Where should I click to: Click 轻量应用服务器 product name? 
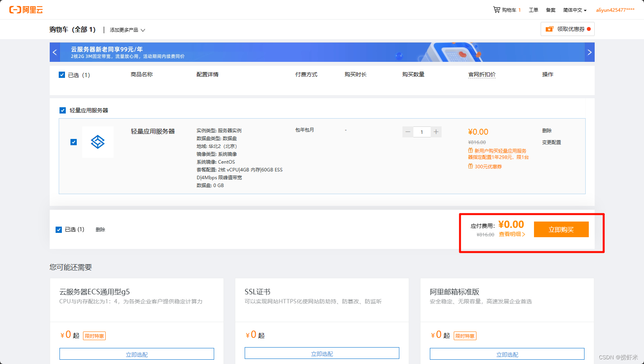point(153,132)
